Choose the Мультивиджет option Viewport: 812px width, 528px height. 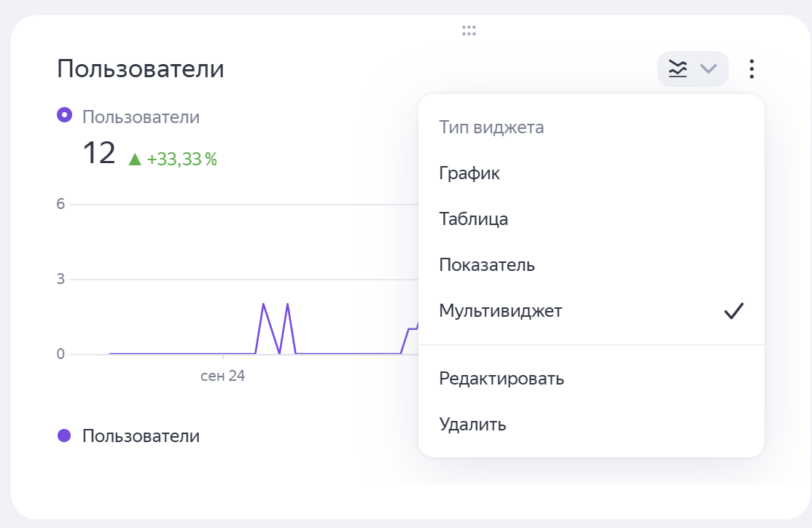501,311
